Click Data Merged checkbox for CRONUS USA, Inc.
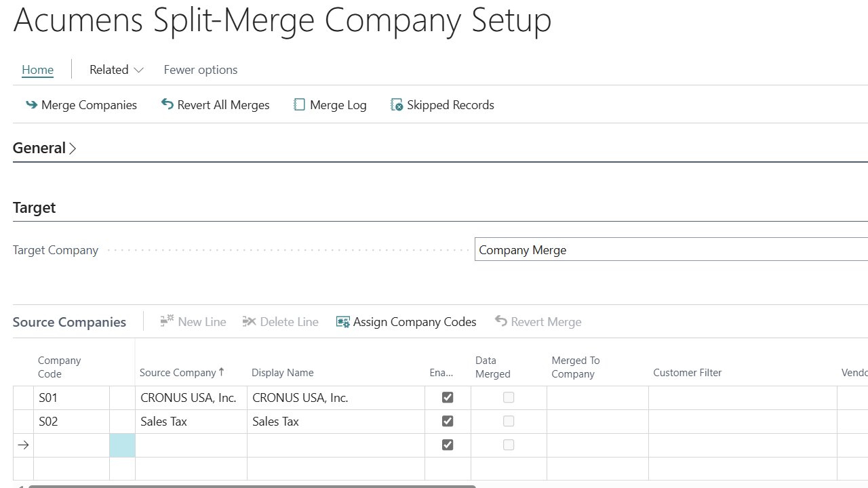The image size is (868, 488). [x=509, y=398]
